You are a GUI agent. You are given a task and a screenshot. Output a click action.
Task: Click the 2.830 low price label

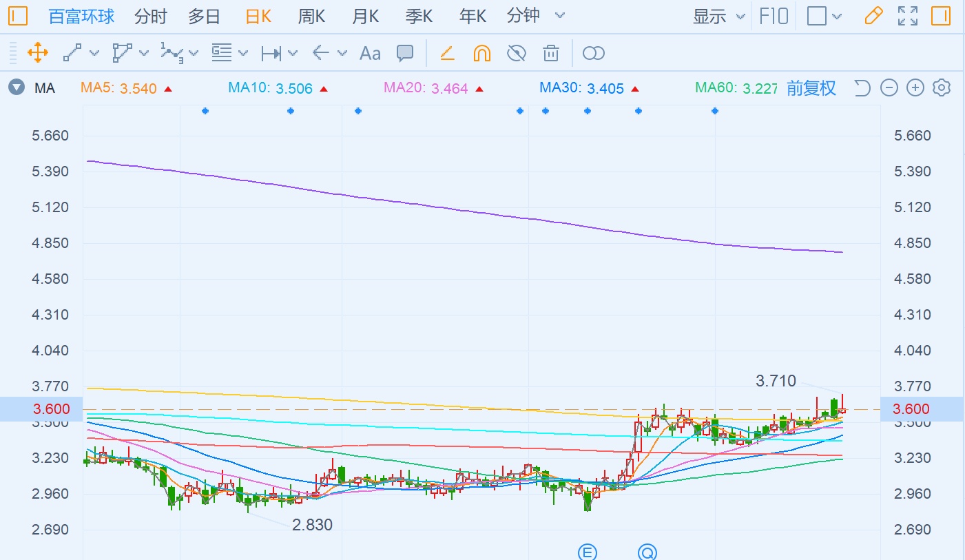(312, 525)
